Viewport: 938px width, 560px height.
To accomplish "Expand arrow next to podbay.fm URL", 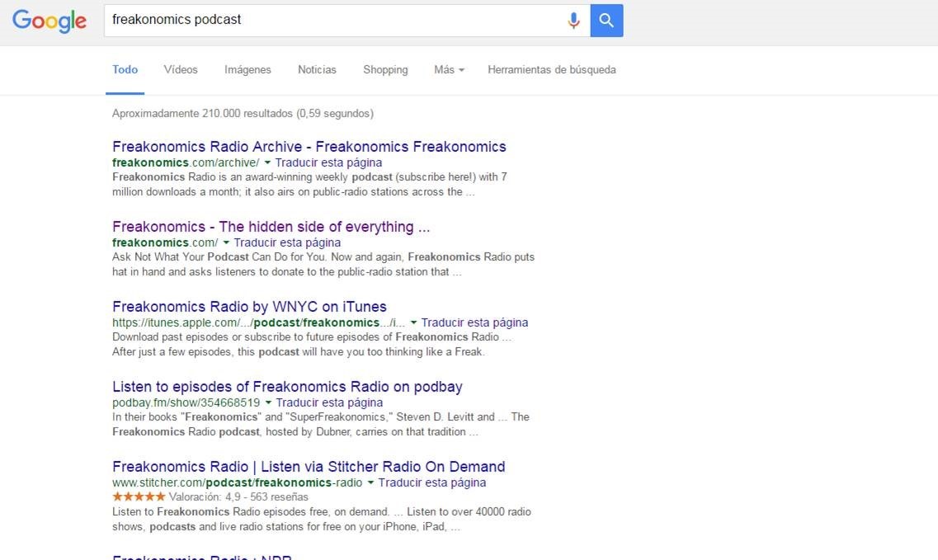I will pos(268,403).
